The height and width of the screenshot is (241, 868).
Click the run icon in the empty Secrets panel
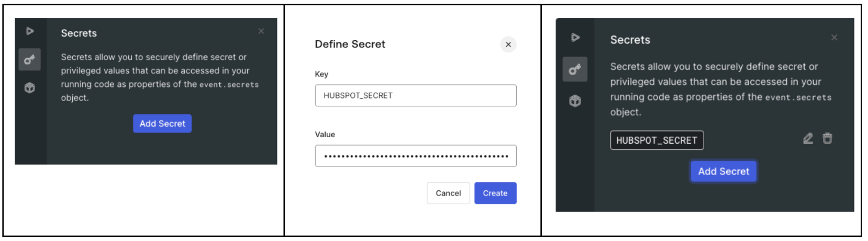30,31
